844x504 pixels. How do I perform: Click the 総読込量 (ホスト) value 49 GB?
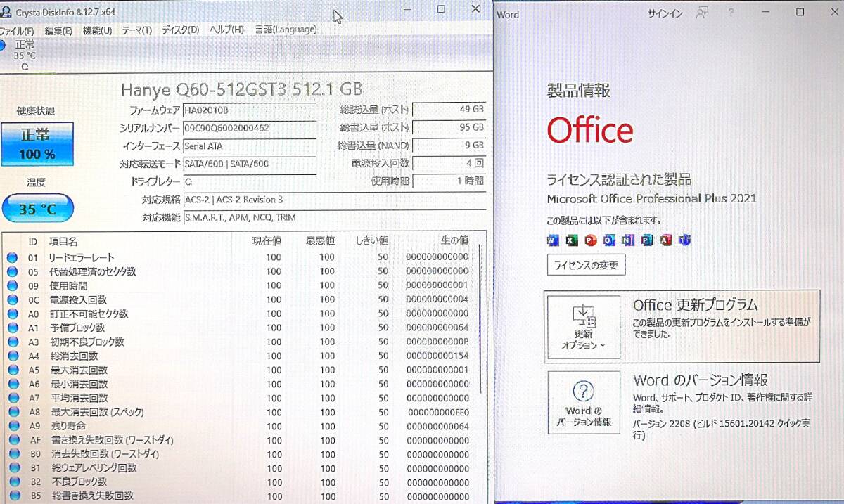coord(450,110)
